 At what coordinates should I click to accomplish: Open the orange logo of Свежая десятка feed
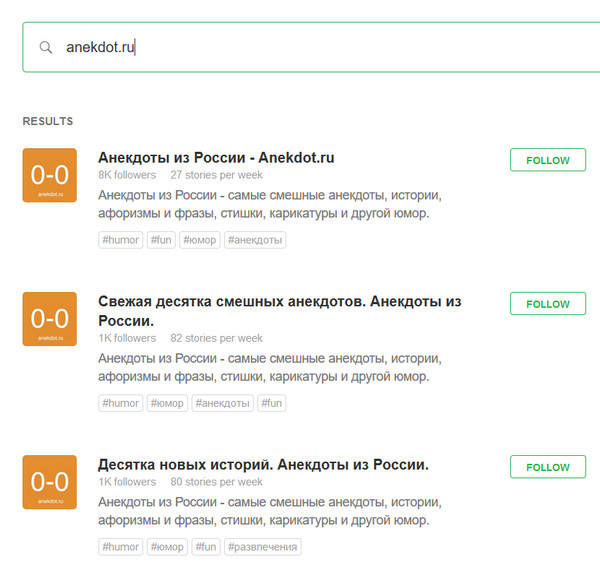pos(49,318)
